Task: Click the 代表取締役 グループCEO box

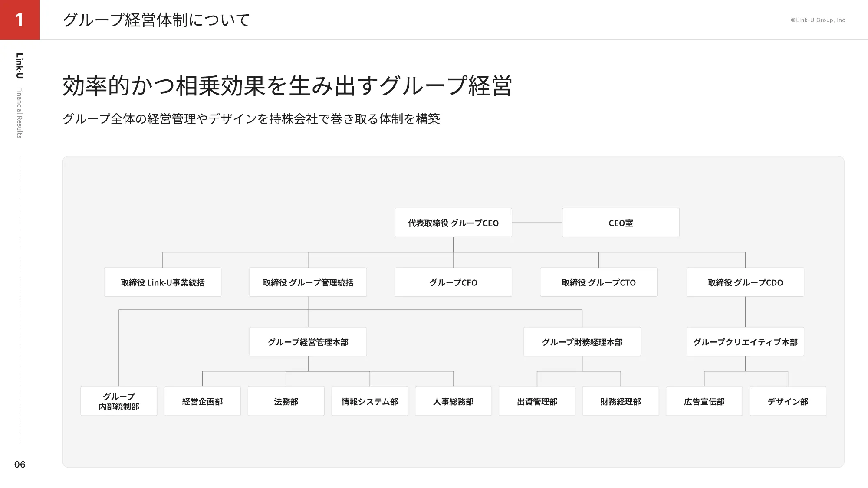Action: (x=453, y=223)
